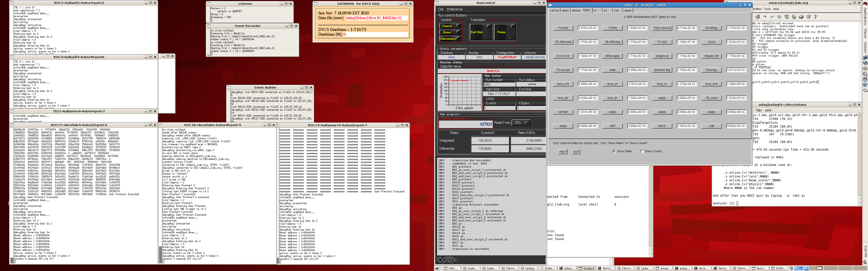Open System menu in side panel
The image size is (868, 271).
click(x=865, y=47)
